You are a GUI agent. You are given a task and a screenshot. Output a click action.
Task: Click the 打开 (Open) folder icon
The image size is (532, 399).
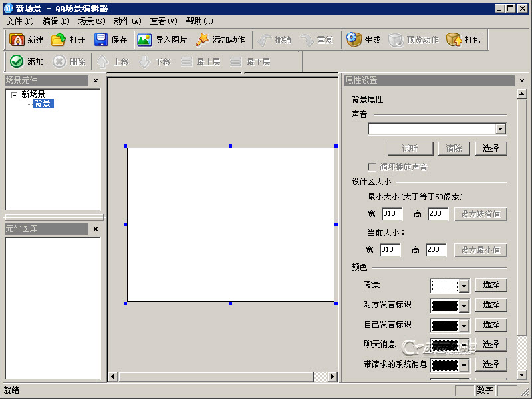(59, 40)
